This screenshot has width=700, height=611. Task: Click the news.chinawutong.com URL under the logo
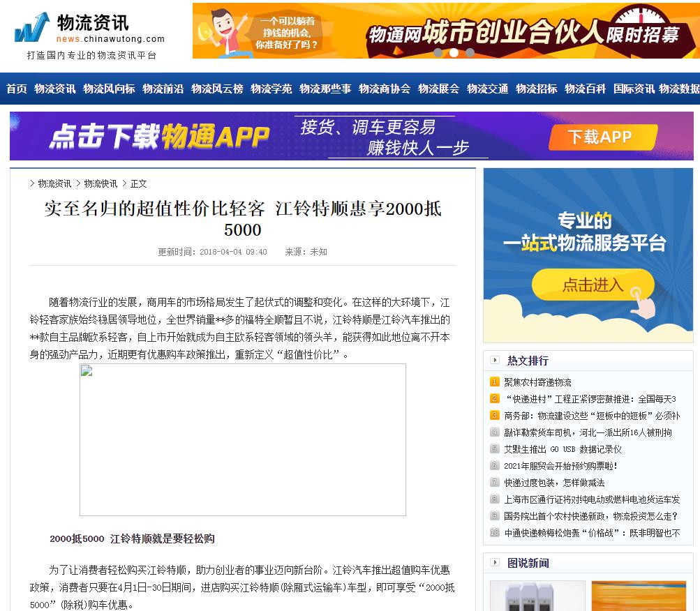110,39
